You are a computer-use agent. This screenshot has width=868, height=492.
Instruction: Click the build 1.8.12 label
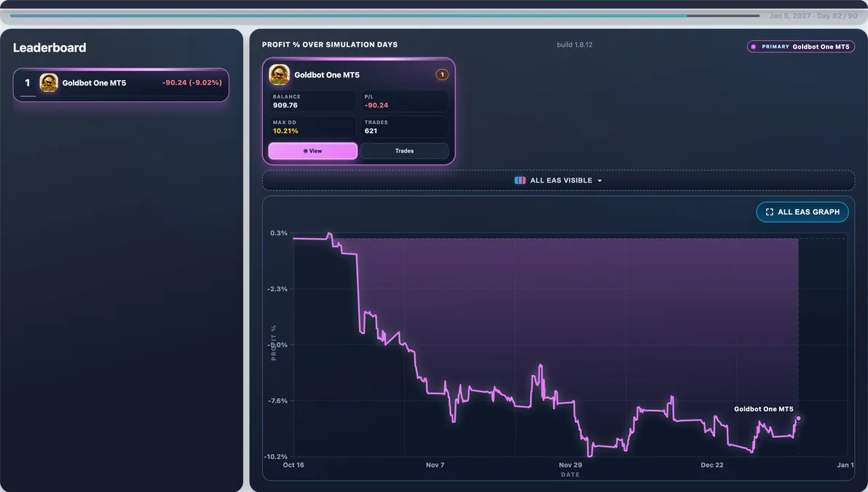(x=575, y=45)
